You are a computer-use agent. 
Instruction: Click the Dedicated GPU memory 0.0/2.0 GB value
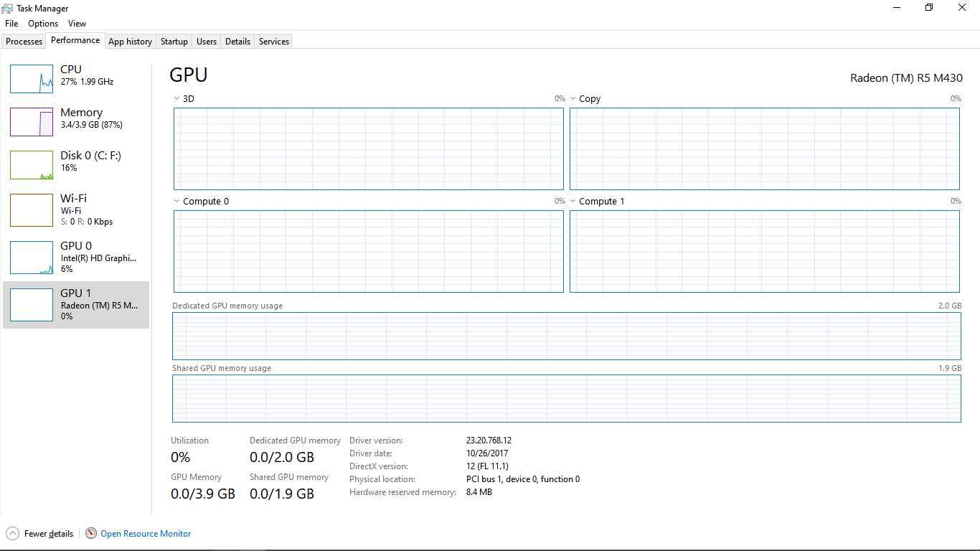[x=282, y=457]
